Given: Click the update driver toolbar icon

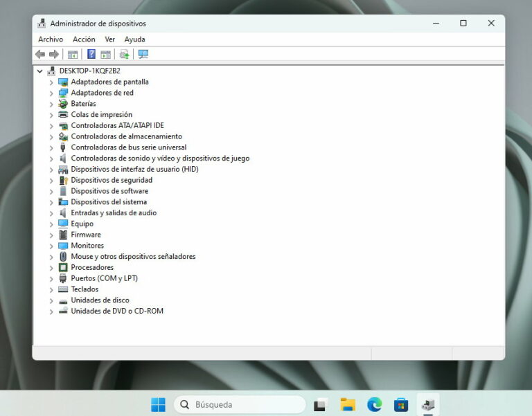Looking at the screenshot, I should pyautogui.click(x=124, y=54).
